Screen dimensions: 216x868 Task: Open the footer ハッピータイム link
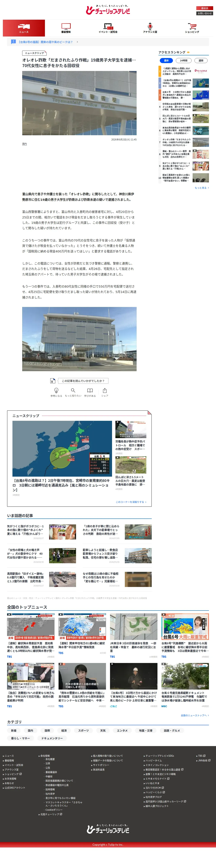(154, 760)
